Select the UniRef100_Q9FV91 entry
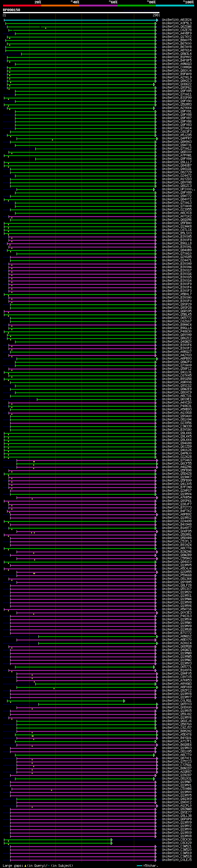 tap(176, 111)
